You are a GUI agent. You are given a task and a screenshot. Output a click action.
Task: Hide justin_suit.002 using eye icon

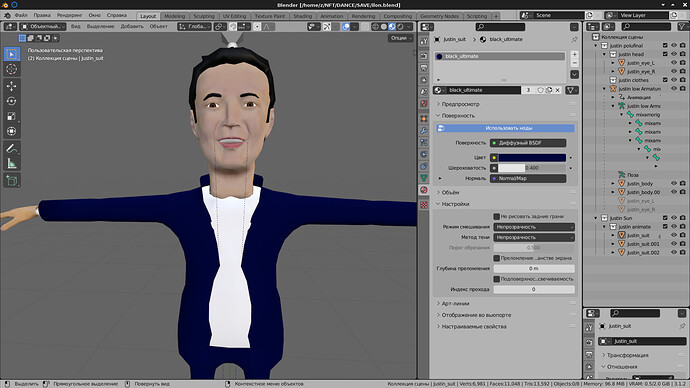(674, 253)
